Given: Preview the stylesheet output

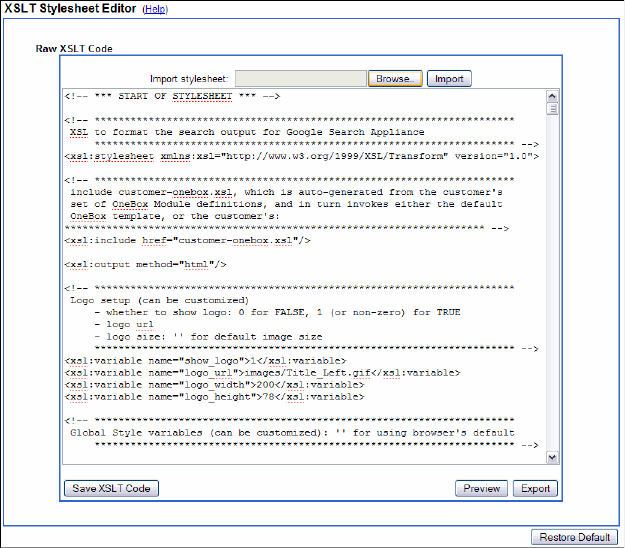Looking at the screenshot, I should click(482, 488).
